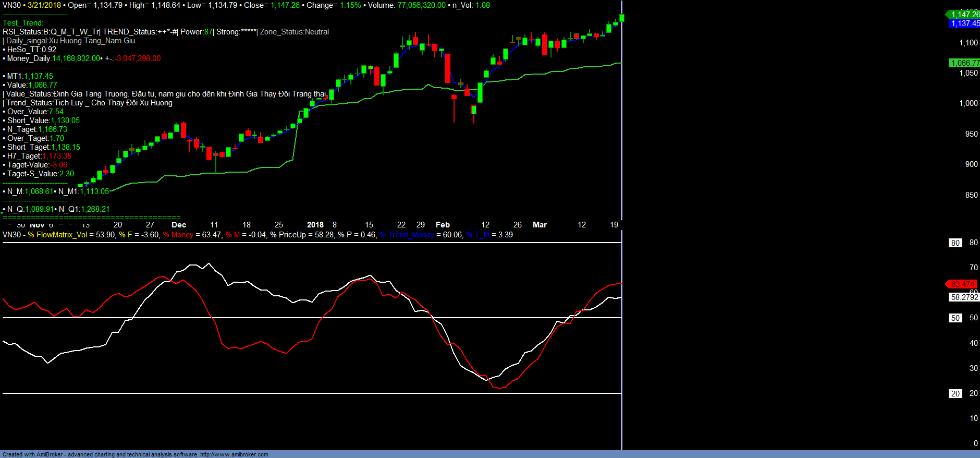Open the amibroker.com link in footer
This screenshot has height=458, width=980.
[234, 454]
